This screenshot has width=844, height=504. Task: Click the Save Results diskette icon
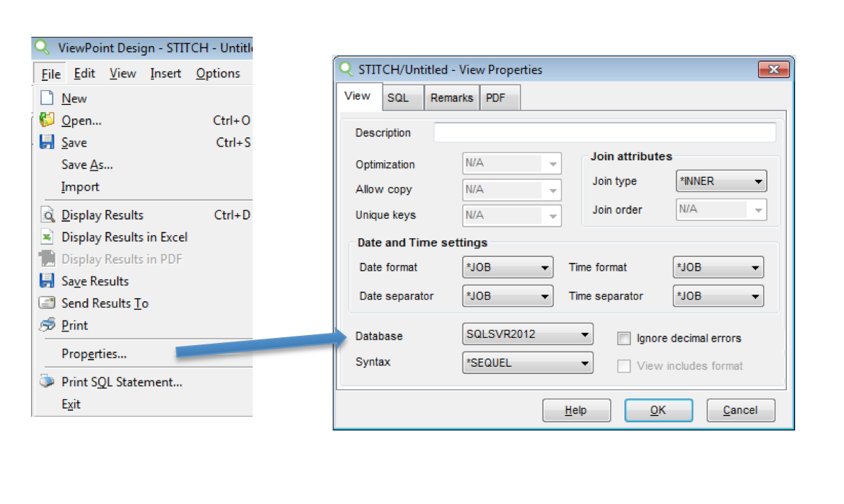[47, 281]
